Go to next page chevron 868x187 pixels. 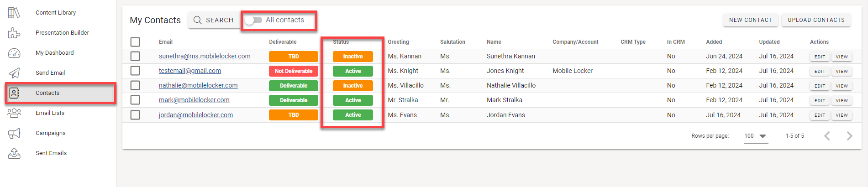coord(849,136)
